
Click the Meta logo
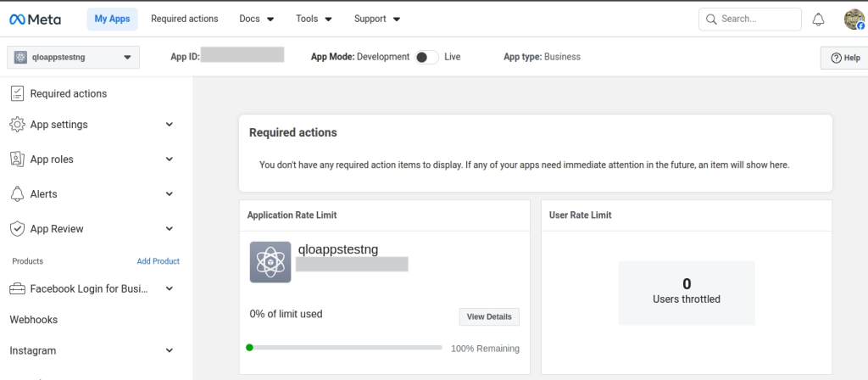pyautogui.click(x=36, y=20)
